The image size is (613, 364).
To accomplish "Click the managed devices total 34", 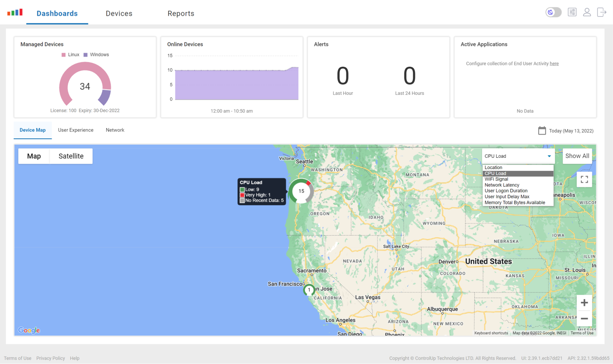I will click(x=85, y=86).
